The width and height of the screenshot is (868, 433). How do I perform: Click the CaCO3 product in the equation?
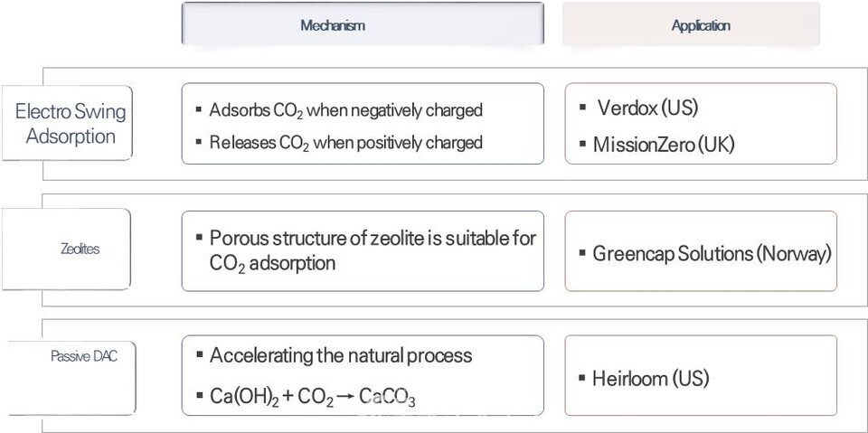[387, 396]
